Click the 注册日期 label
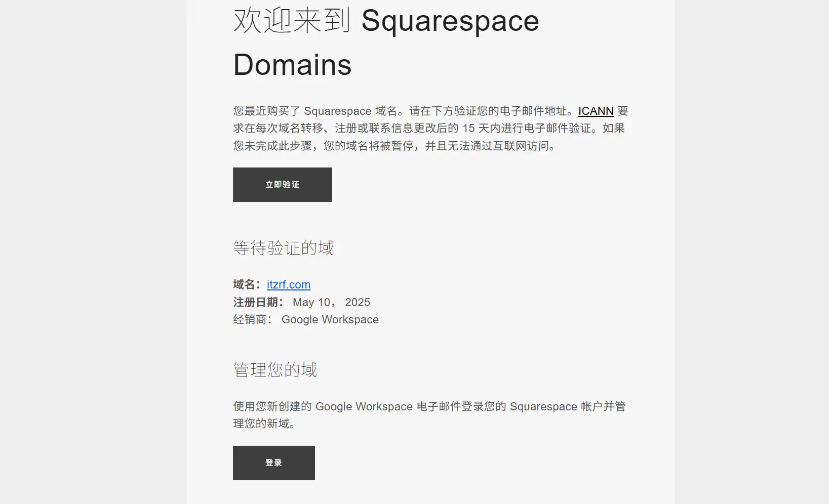The image size is (829, 504). 258,302
